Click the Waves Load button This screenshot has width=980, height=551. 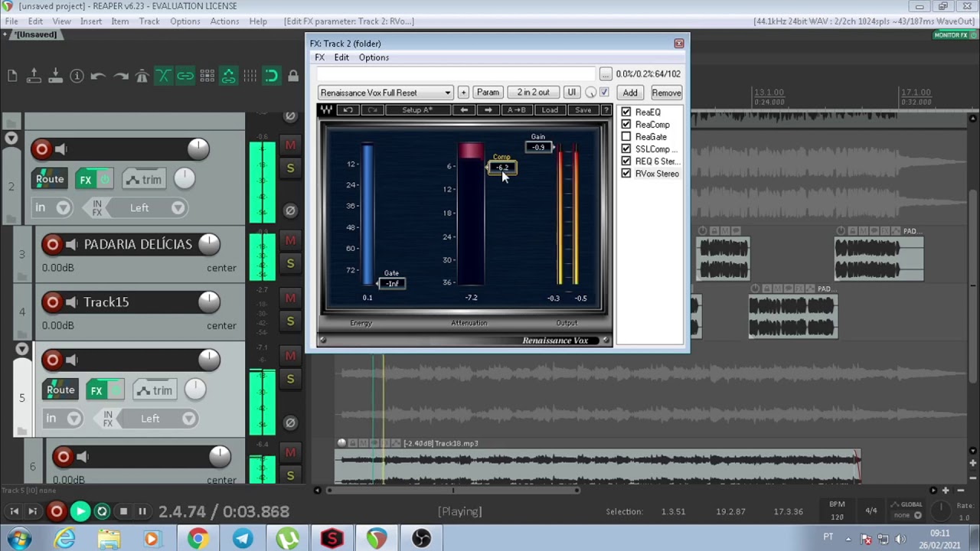550,110
